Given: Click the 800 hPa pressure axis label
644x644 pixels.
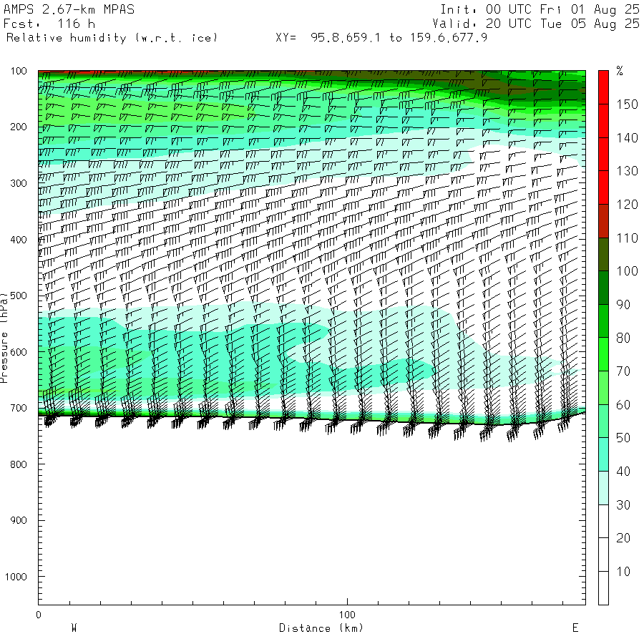Looking at the screenshot, I should [x=19, y=464].
